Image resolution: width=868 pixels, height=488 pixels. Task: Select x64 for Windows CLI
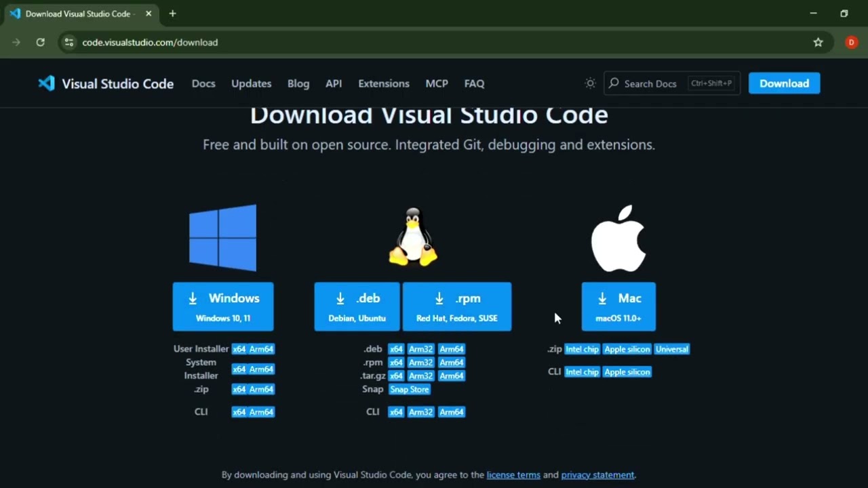(x=239, y=412)
